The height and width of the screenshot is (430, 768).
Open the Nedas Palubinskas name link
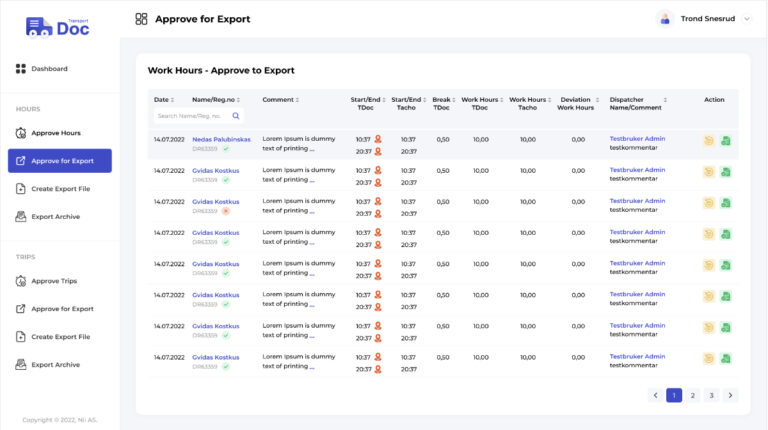(221, 139)
